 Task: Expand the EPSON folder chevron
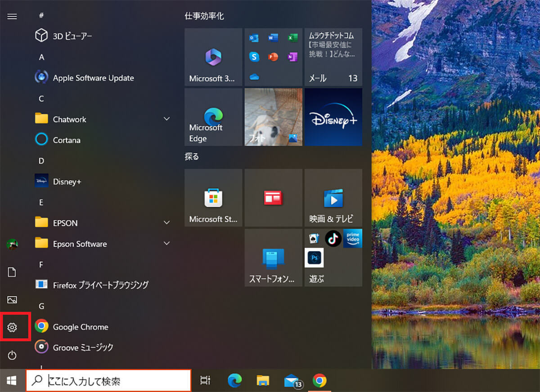(167, 223)
